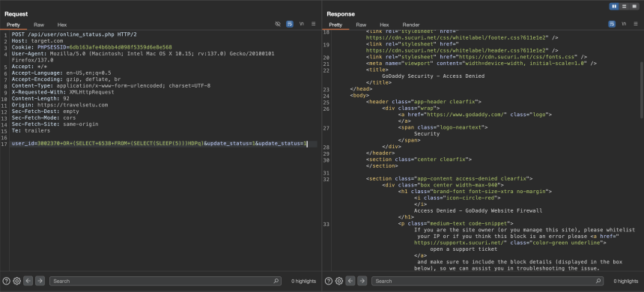Viewport: 644px width, 292px height.
Task: Click the 'icon-circle-red' class line
Action: click(x=457, y=198)
